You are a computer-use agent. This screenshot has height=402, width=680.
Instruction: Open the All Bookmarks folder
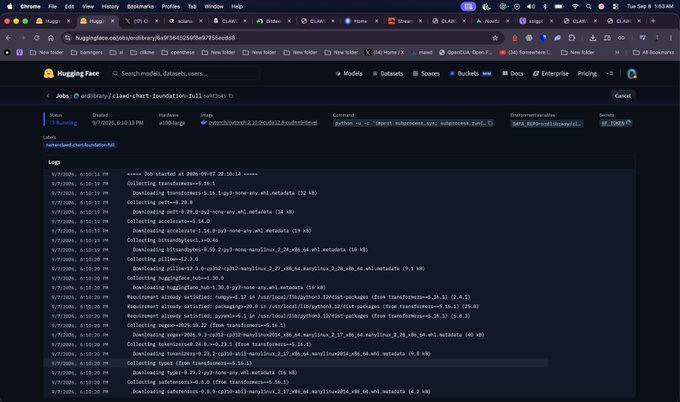coord(654,52)
